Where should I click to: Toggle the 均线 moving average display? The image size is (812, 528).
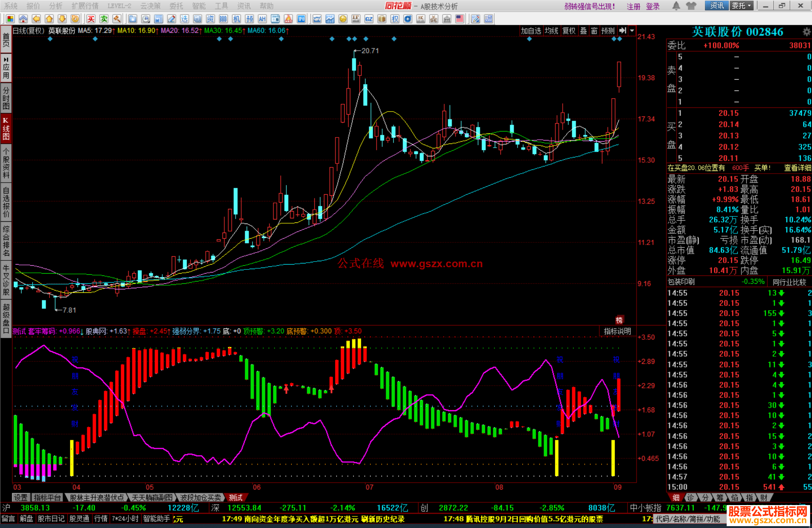click(551, 31)
